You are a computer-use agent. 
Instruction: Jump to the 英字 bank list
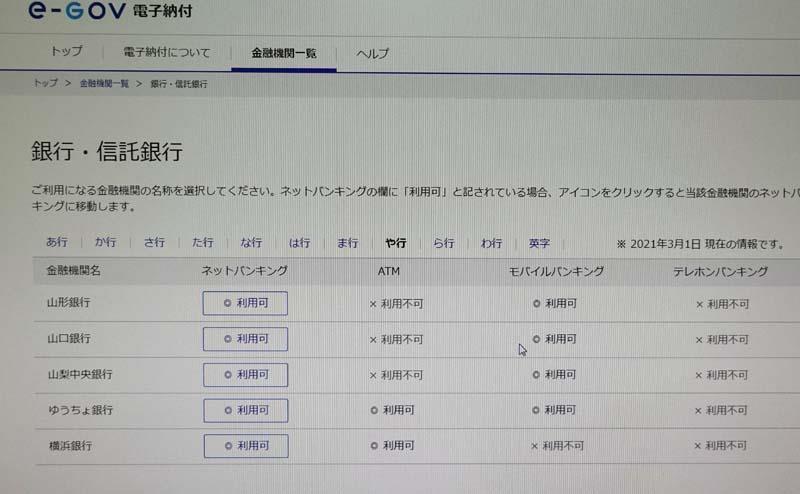pos(539,243)
